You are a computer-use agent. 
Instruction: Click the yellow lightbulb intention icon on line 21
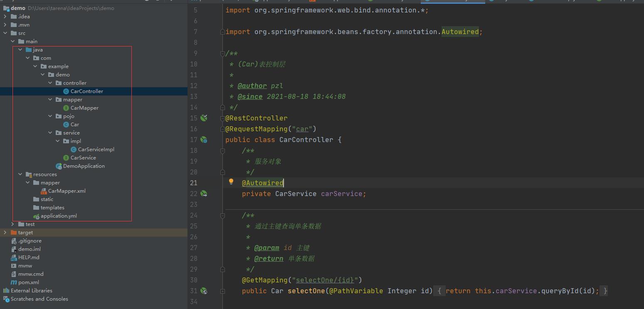coord(231,181)
